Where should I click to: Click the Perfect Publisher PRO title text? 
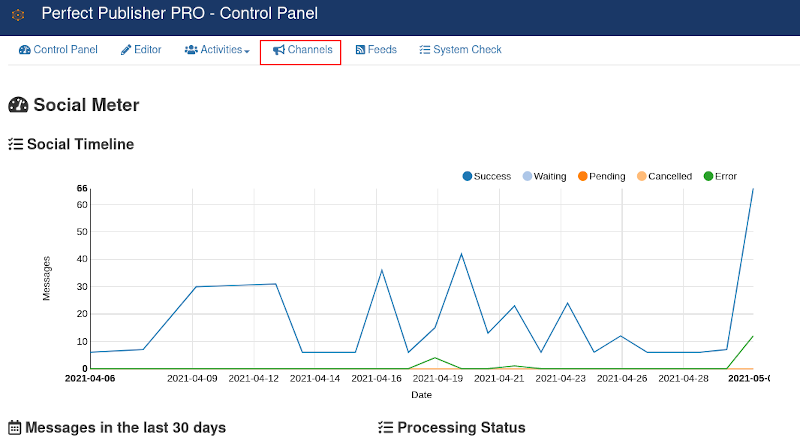[x=180, y=14]
